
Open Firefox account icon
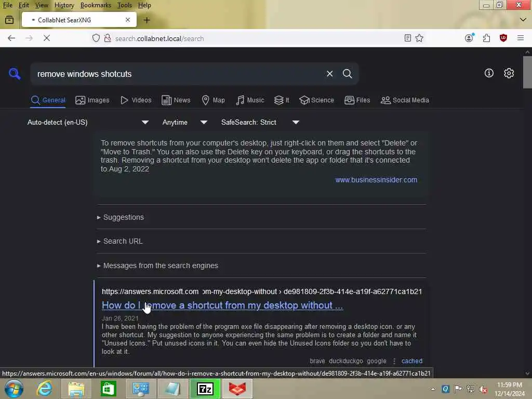tap(469, 38)
